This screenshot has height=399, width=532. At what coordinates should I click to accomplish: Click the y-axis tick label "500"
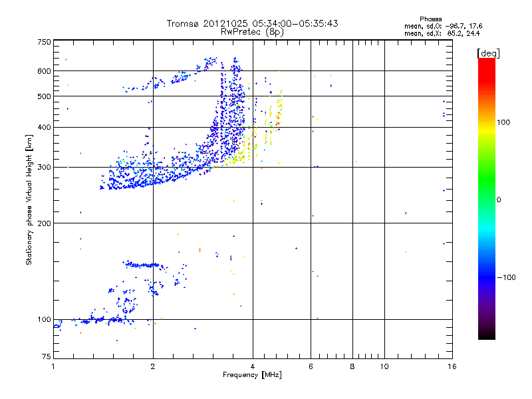pyautogui.click(x=44, y=96)
